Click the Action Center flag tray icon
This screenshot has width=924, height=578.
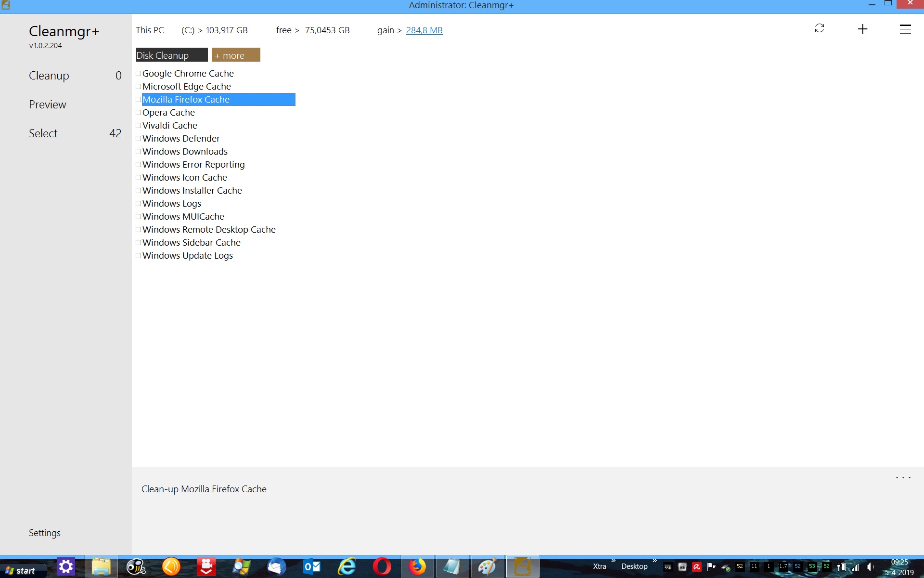point(711,567)
